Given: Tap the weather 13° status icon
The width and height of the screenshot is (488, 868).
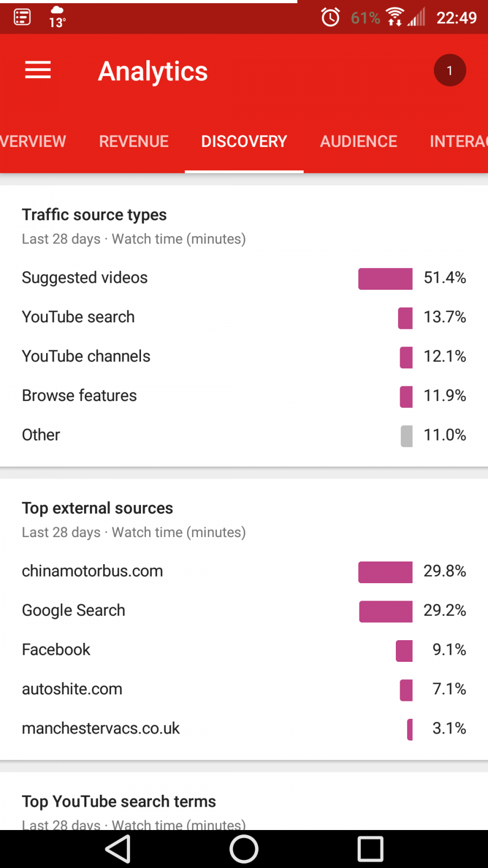Looking at the screenshot, I should [57, 17].
